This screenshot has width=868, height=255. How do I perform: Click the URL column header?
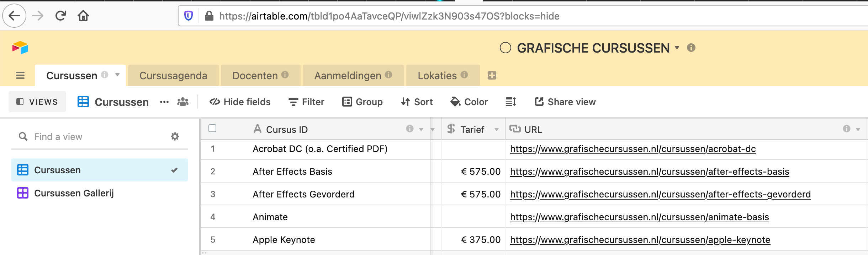point(686,129)
